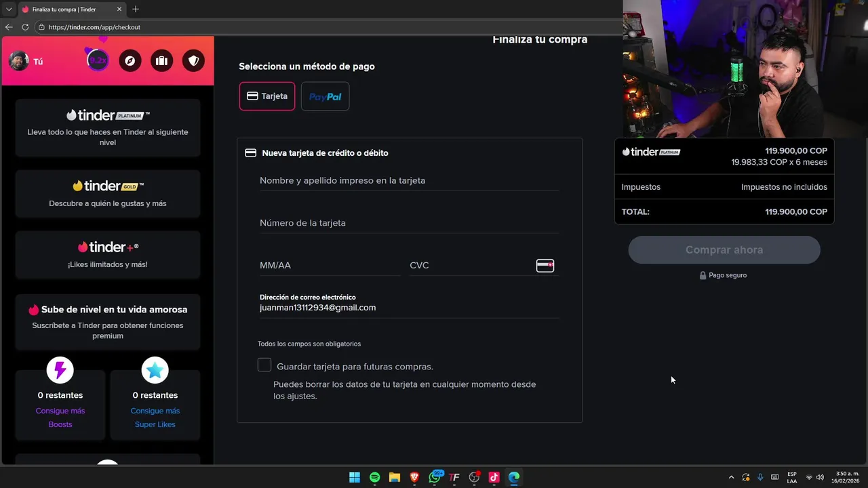Select PayPal as the payment method
Image resolution: width=868 pixels, height=488 pixels.
(325, 96)
